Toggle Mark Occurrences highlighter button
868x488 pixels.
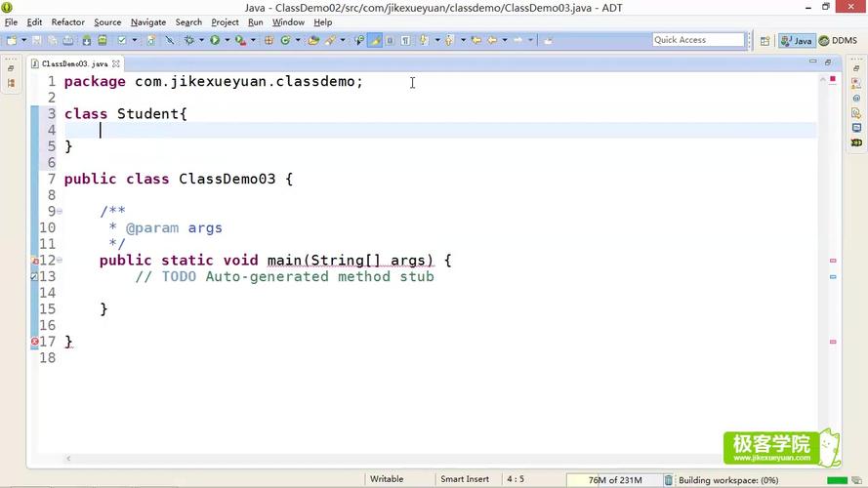pos(375,40)
